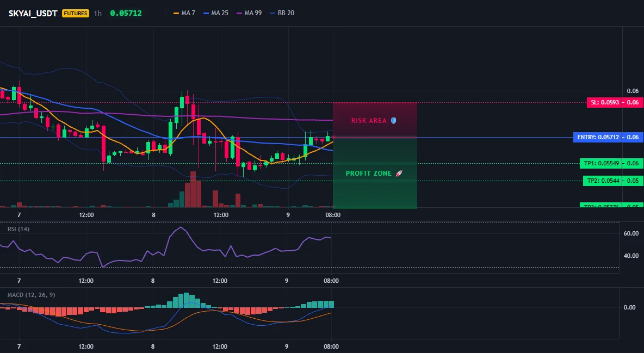Click the MA 7 orange color marker

[176, 13]
